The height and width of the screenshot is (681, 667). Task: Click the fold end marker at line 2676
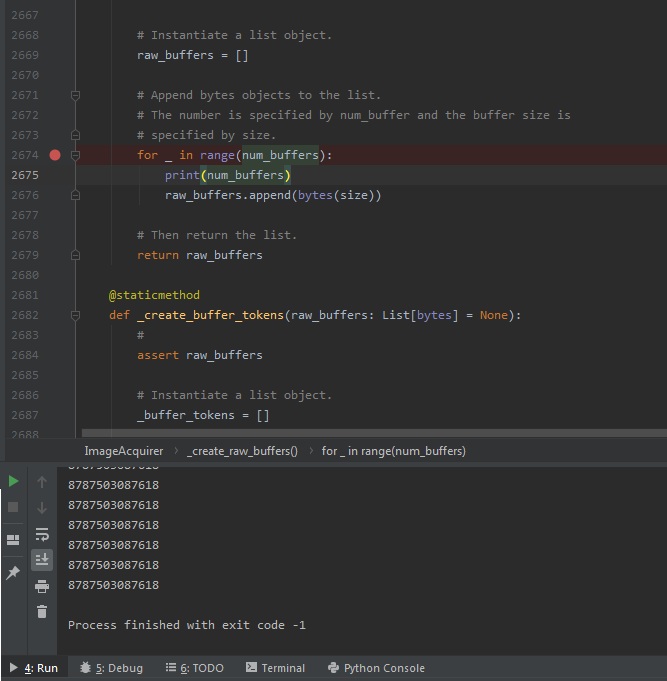(75, 195)
